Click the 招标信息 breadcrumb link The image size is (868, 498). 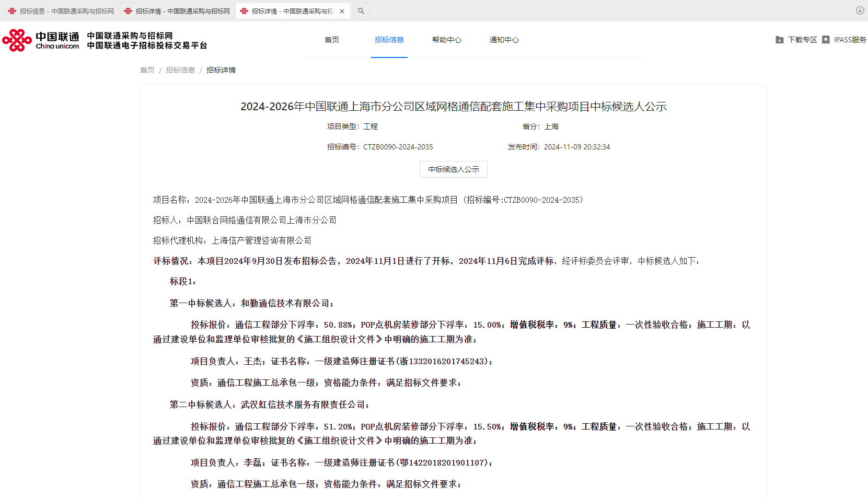[180, 70]
